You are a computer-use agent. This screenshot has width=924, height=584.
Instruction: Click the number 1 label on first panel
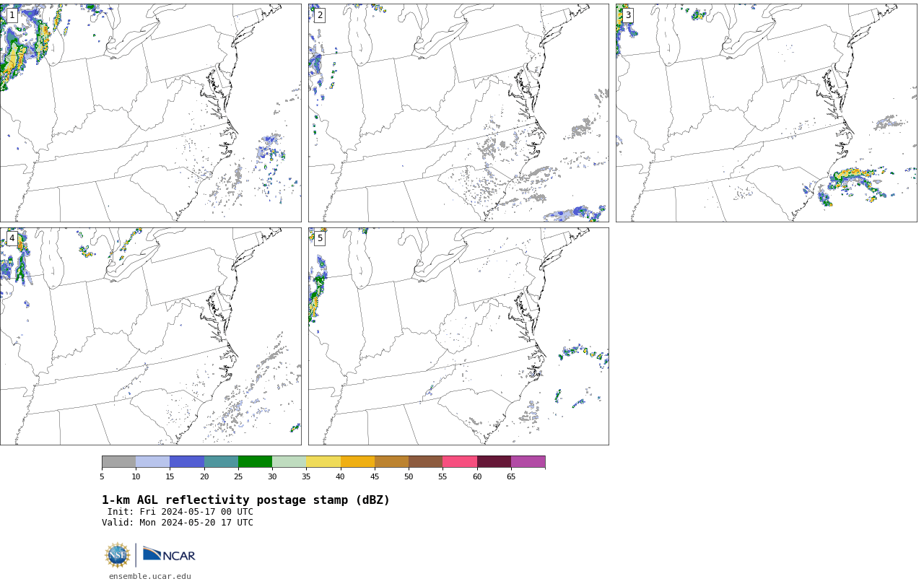(12, 15)
